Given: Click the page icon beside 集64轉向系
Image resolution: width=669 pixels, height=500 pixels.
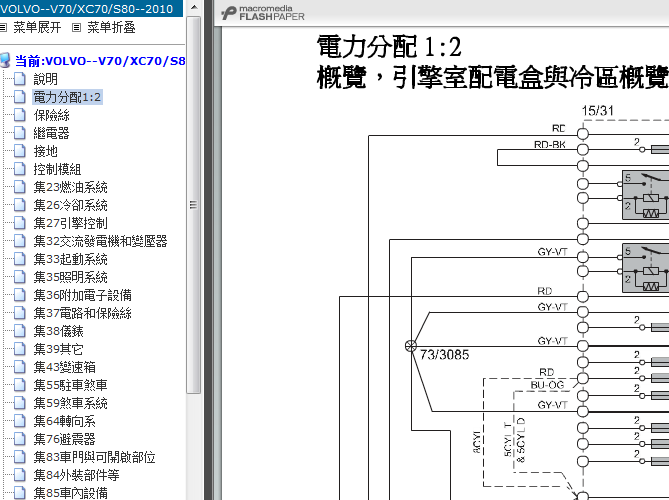Looking at the screenshot, I should (20, 421).
